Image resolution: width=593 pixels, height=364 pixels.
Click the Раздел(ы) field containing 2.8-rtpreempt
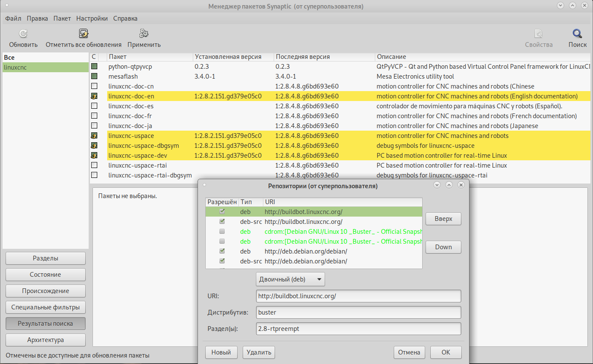[358, 329]
